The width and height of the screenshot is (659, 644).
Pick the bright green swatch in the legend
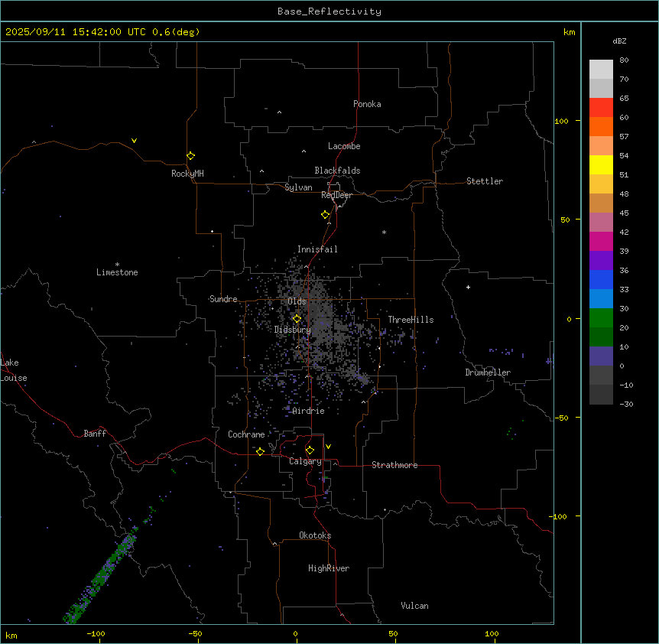click(601, 318)
